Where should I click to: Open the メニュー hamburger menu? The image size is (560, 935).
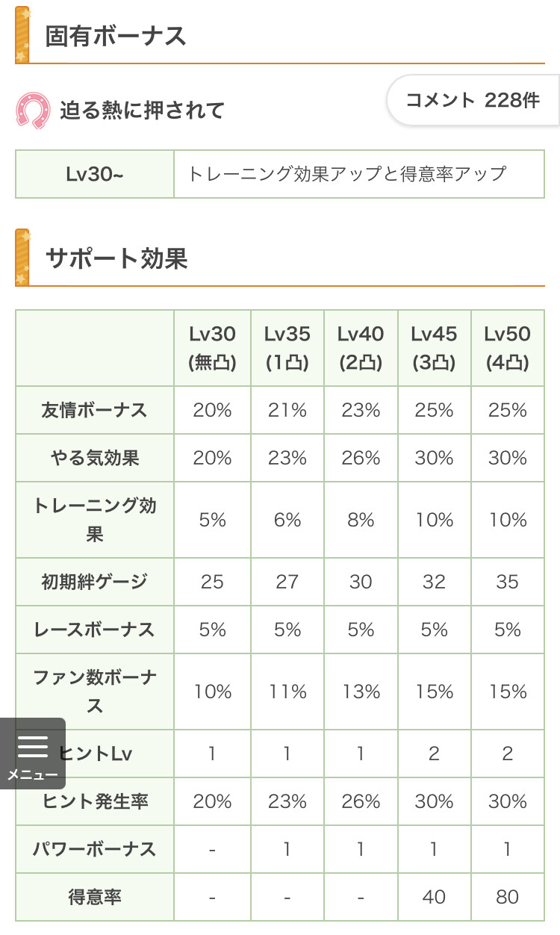coord(32,754)
